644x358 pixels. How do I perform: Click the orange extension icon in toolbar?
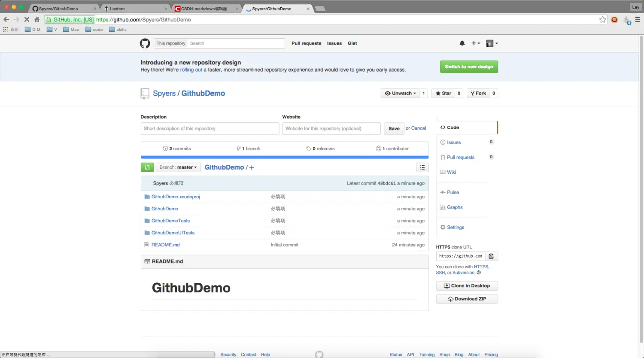click(614, 19)
